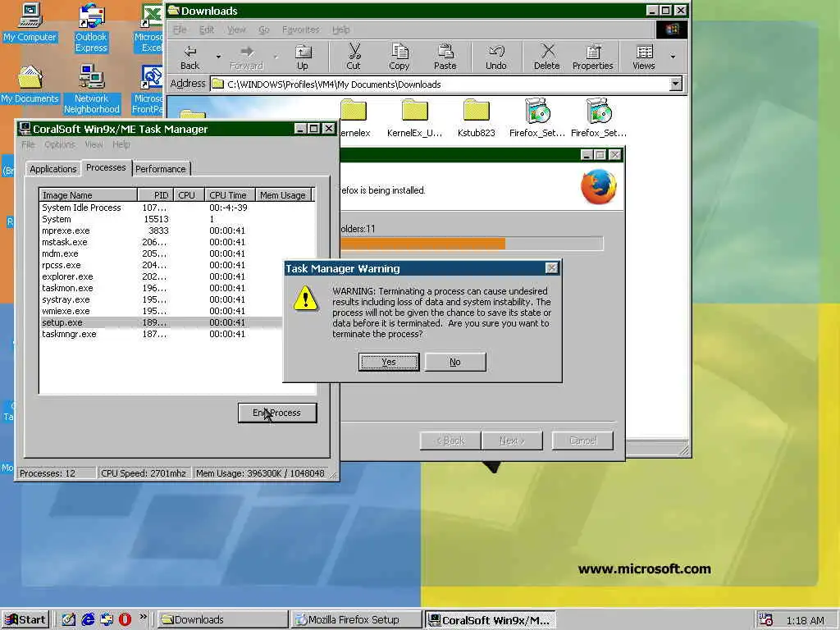Click the End Process button
This screenshot has width=840, height=630.
(277, 413)
